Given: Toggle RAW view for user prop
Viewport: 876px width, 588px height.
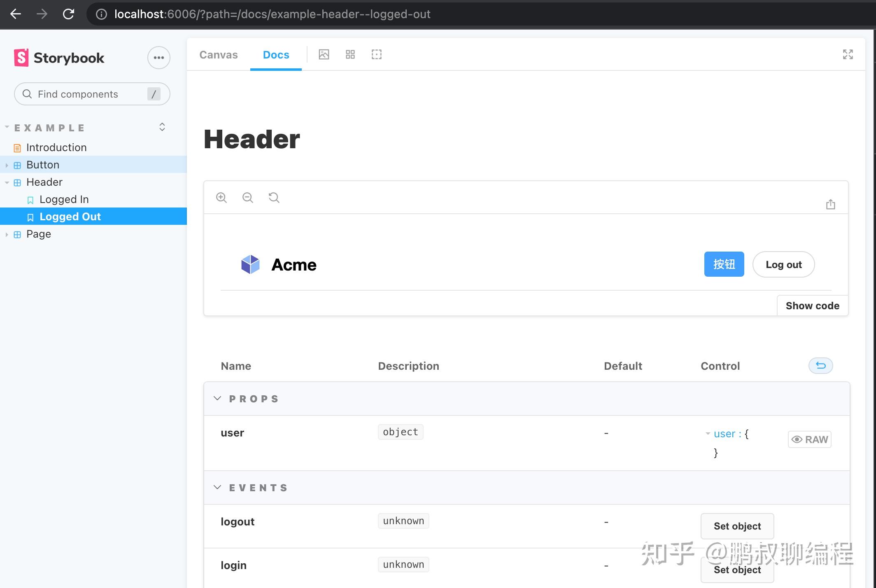Looking at the screenshot, I should coord(809,439).
